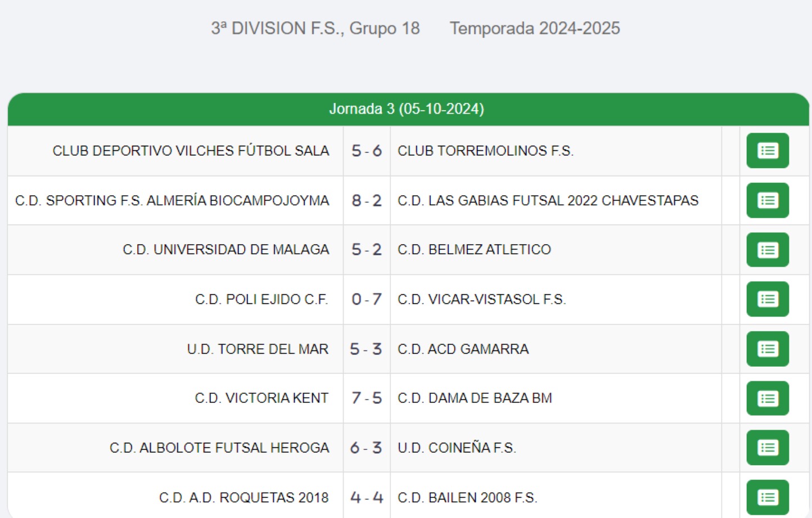Open match details icon for Sporting Almería row
Viewport: 812px width, 518px height.
click(768, 200)
